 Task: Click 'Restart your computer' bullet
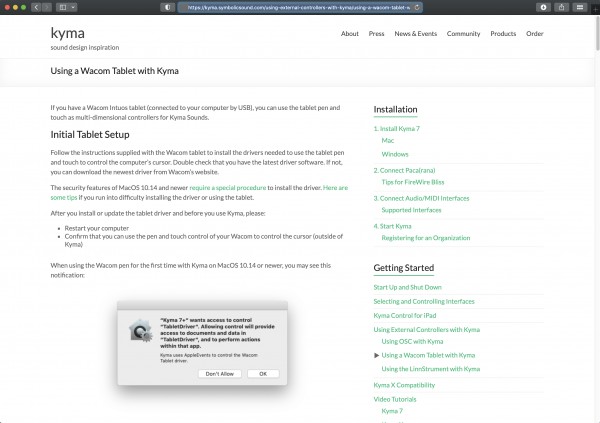click(97, 228)
